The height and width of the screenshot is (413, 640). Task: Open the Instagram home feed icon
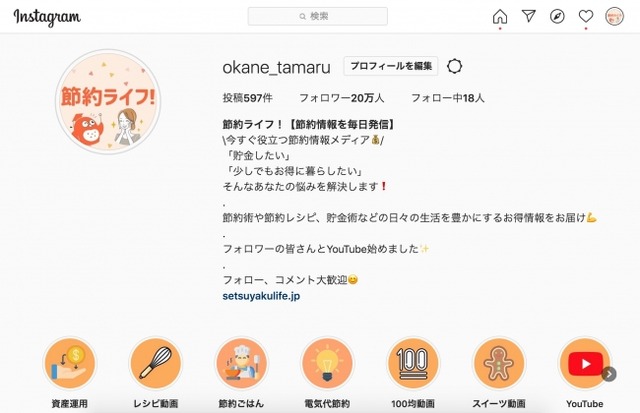[x=500, y=17]
